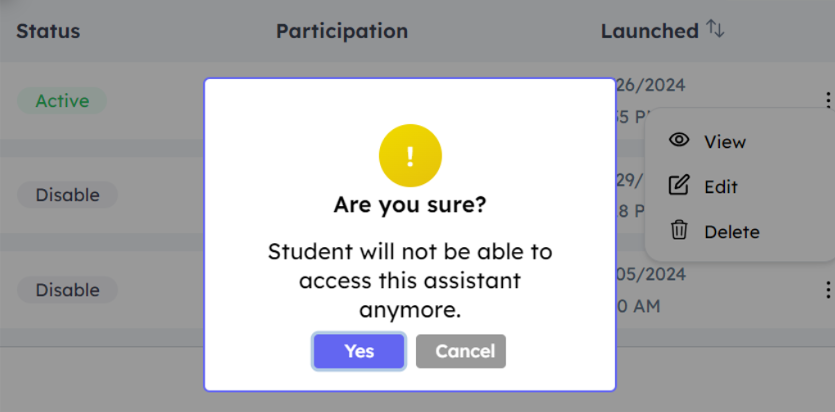Open the three-dot menu in the last row
835x412 pixels.
click(828, 290)
